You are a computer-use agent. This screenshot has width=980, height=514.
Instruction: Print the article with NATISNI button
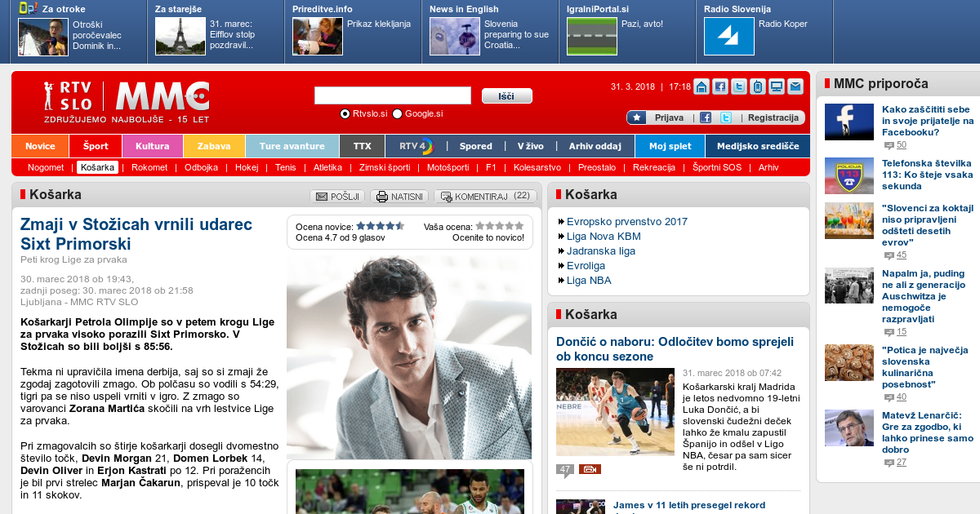399,197
